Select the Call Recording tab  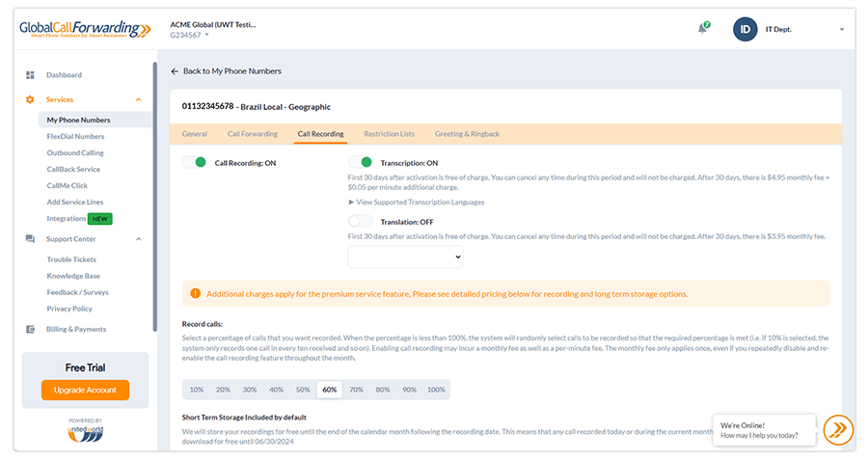[320, 134]
